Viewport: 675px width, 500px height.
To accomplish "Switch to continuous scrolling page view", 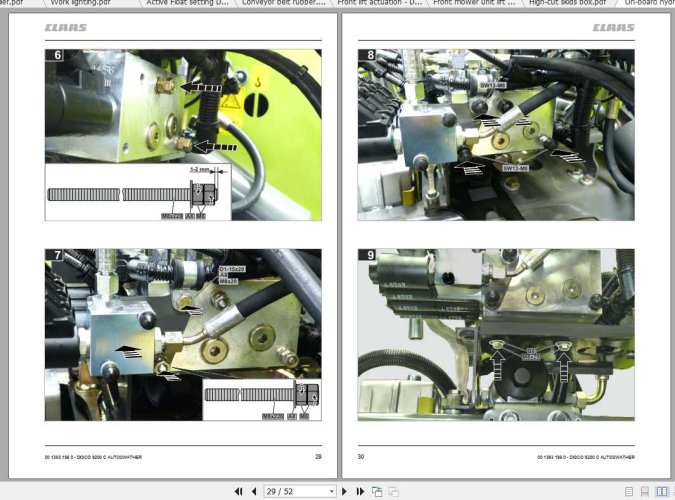I will coord(645,491).
